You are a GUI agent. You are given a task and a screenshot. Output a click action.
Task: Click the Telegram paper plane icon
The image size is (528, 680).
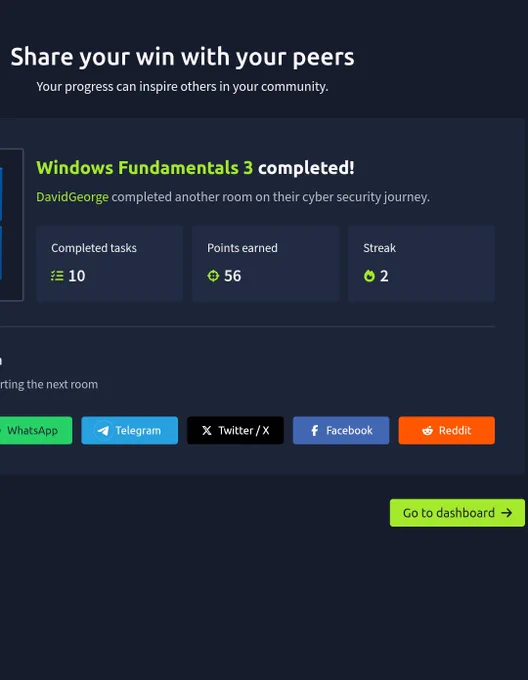click(103, 431)
